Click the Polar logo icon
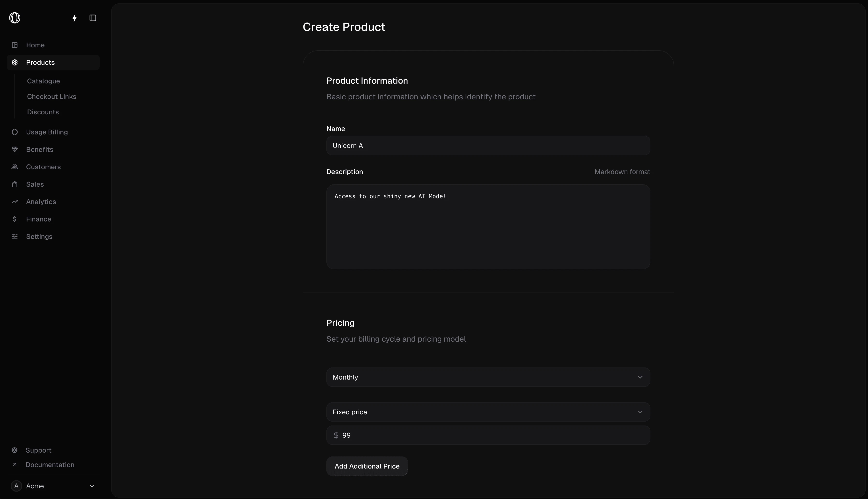This screenshot has width=868, height=499. pos(15,18)
